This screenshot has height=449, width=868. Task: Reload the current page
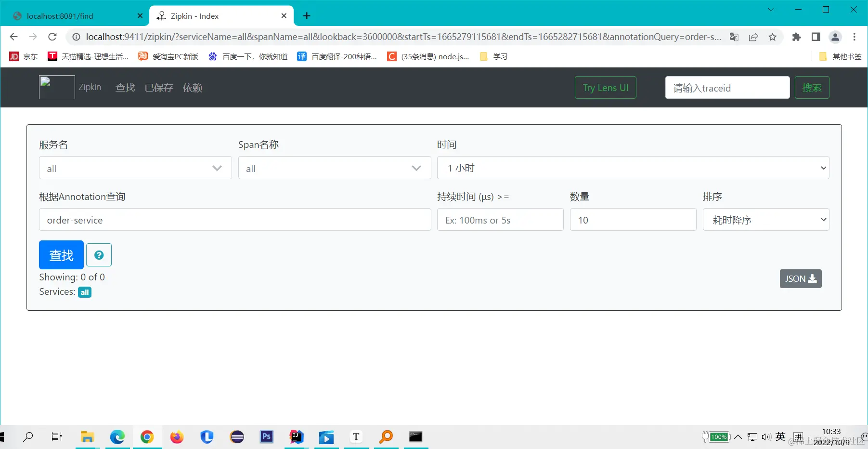pos(52,37)
